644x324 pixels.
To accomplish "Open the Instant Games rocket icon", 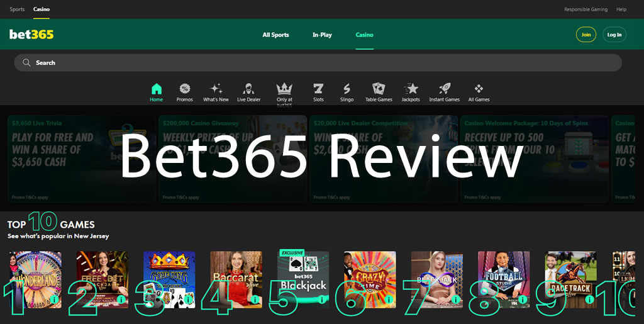I will pos(445,89).
